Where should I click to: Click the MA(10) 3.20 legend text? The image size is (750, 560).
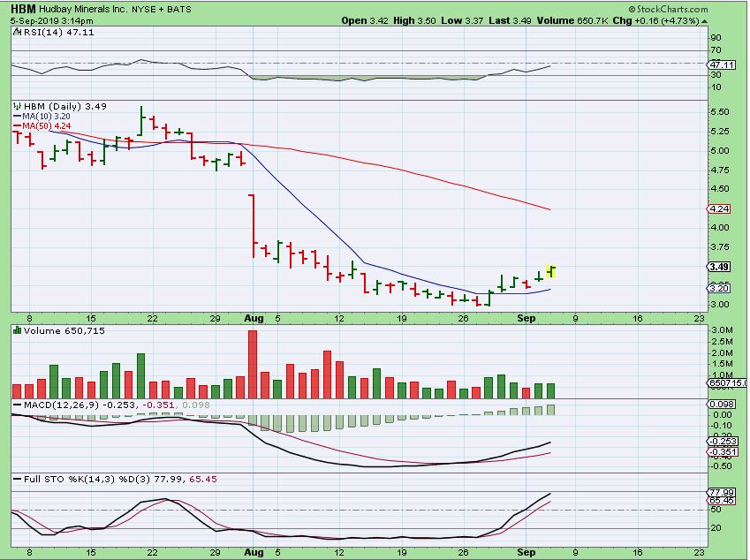[x=47, y=117]
